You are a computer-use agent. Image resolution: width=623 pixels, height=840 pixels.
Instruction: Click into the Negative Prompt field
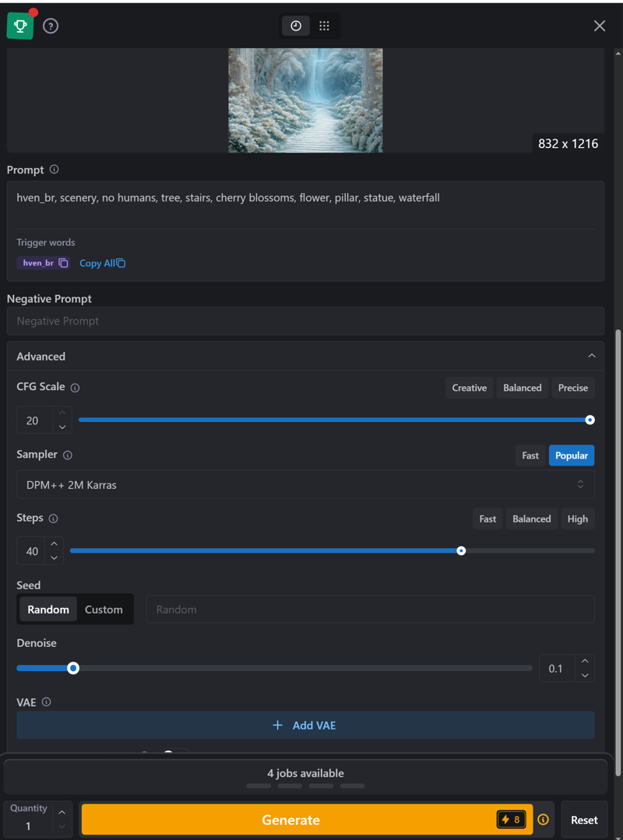[x=305, y=321]
